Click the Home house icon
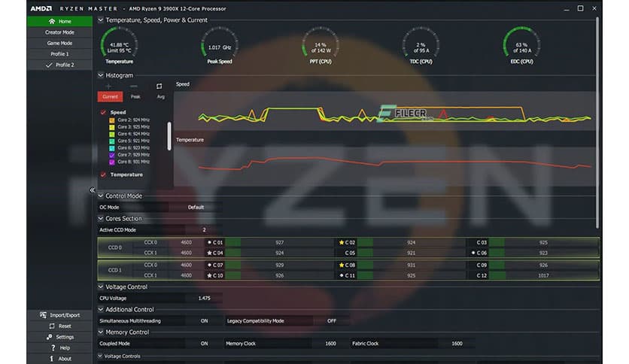629x364 pixels. click(52, 21)
